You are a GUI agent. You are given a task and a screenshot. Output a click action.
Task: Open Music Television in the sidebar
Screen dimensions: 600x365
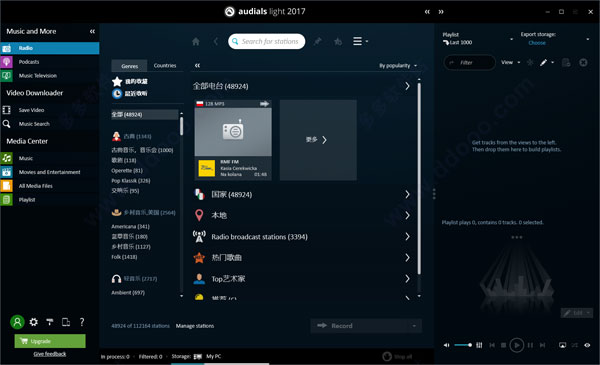click(50, 75)
